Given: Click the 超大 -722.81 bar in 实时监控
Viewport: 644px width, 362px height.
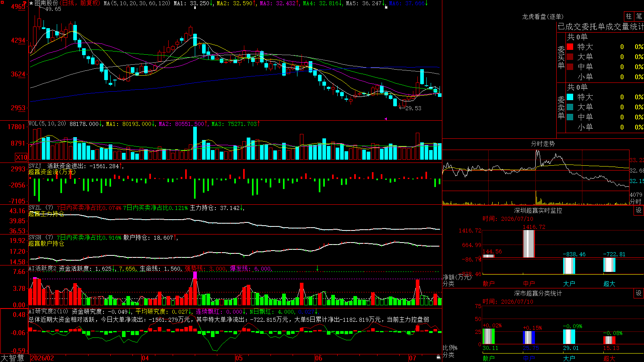Looking at the screenshot, I should 609,265.
